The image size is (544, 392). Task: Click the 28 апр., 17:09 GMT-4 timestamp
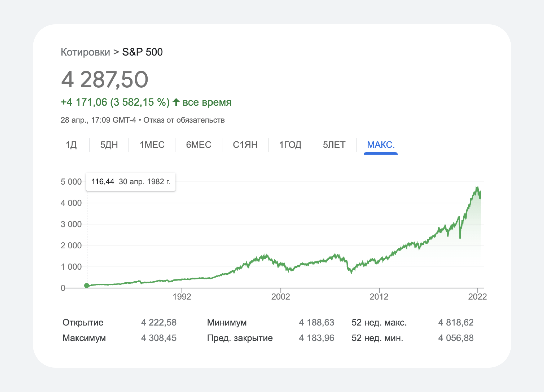click(98, 120)
